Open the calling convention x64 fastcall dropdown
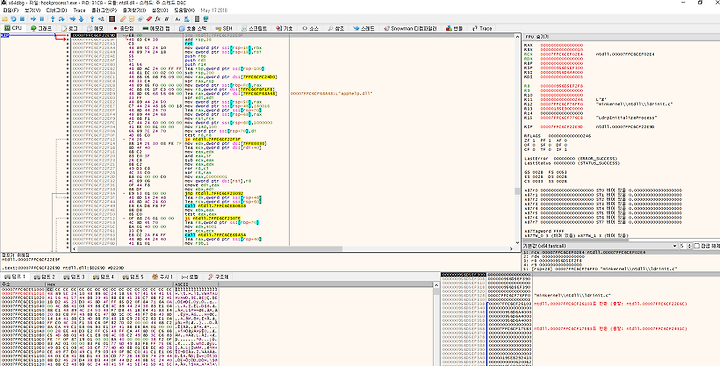 coord(601,246)
